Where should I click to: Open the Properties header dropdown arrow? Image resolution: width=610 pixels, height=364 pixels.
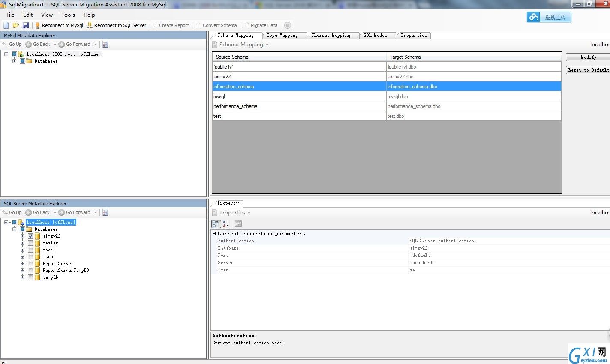click(249, 213)
